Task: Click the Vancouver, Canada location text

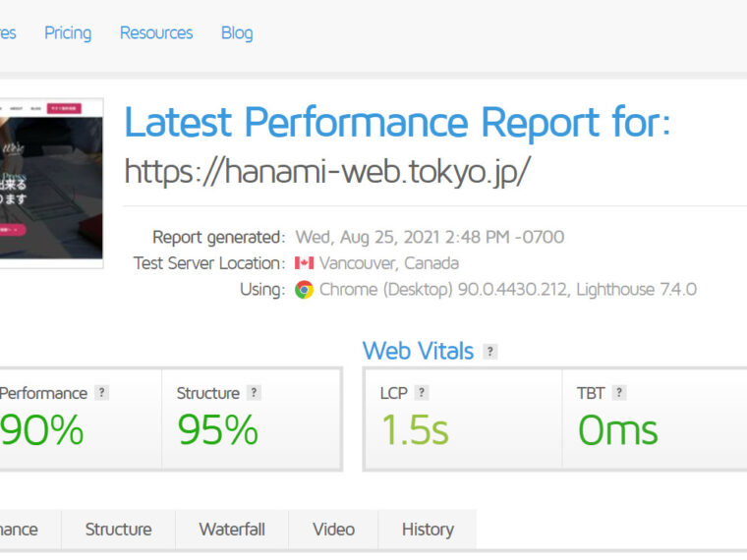Action: point(389,263)
